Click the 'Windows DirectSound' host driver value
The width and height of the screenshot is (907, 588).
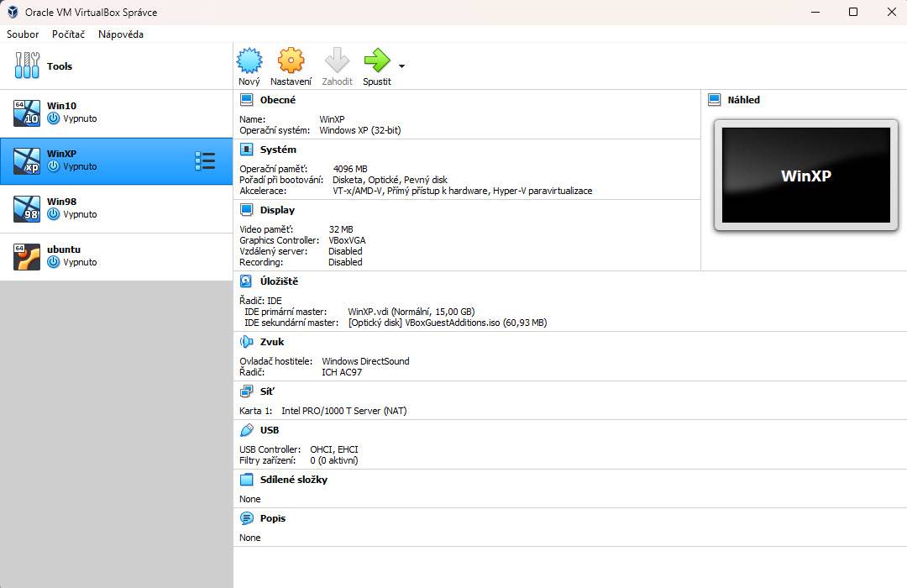pyautogui.click(x=365, y=361)
